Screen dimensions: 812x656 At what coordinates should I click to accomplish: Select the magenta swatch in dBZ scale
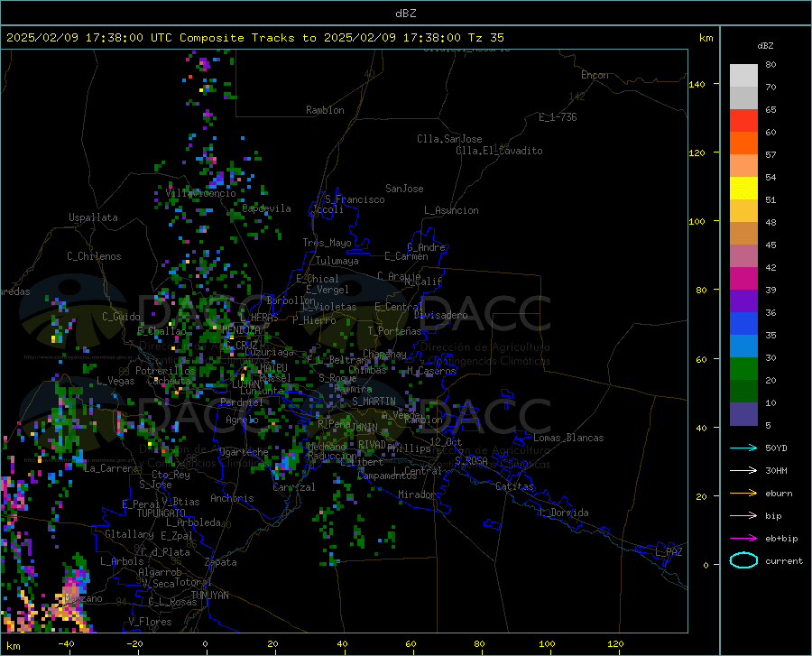(743, 279)
